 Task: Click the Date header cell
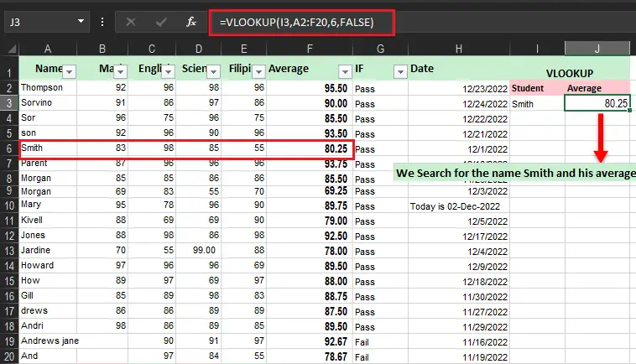tap(459, 69)
